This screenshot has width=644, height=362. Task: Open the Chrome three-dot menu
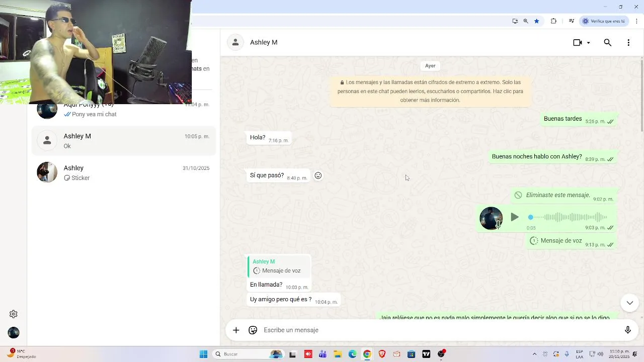pyautogui.click(x=637, y=21)
